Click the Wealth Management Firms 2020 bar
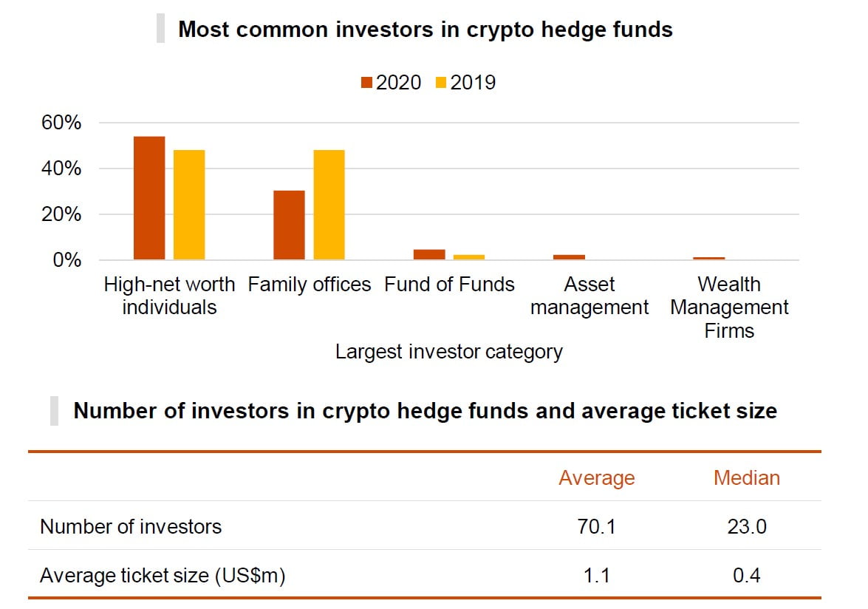Viewport: 868px width, 609px height. point(708,259)
